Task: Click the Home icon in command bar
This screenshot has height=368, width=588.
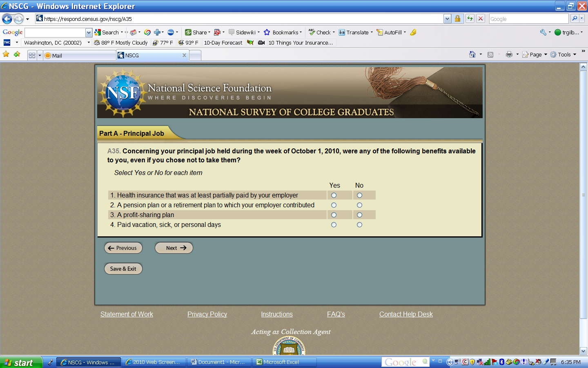Action: coord(472,54)
